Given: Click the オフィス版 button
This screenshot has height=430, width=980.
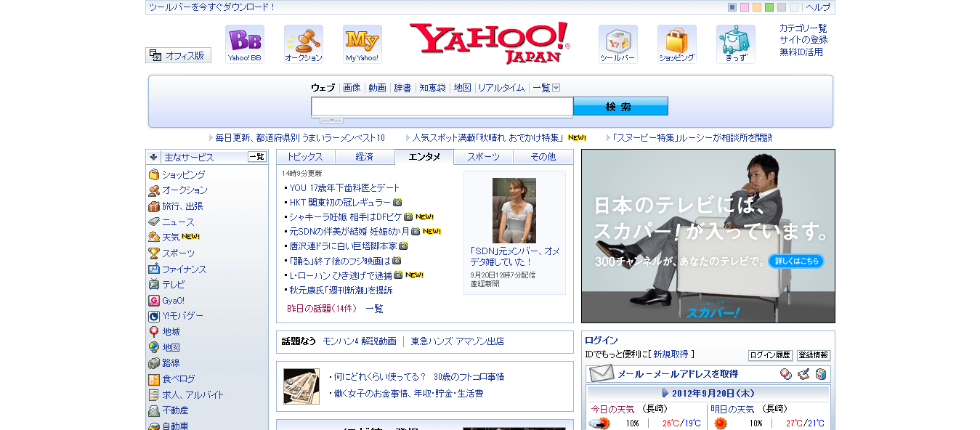Looking at the screenshot, I should point(178,55).
